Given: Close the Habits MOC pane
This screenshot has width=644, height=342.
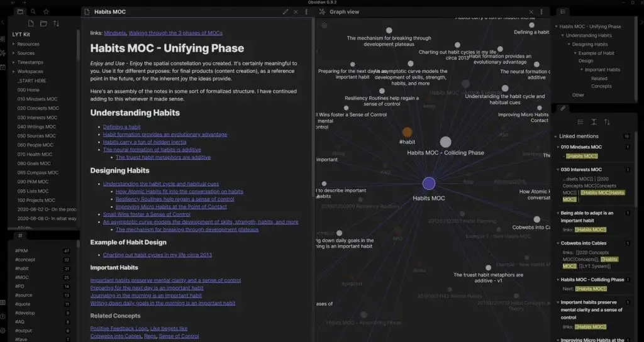Looking at the screenshot, I should click(x=296, y=12).
